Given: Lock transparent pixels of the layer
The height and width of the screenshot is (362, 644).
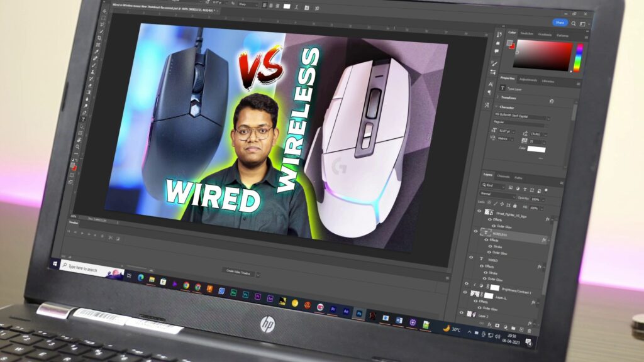Looking at the screenshot, I should tap(489, 202).
